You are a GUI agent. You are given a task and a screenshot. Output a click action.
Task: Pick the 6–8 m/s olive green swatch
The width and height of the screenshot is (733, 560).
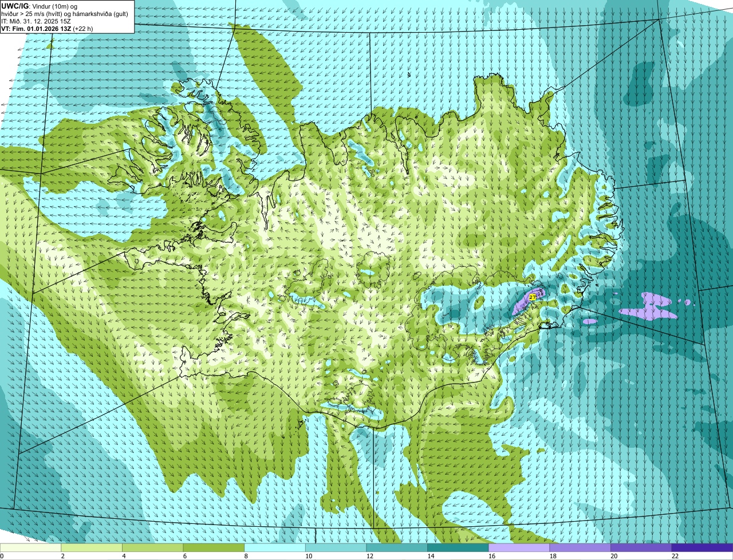tap(214, 547)
